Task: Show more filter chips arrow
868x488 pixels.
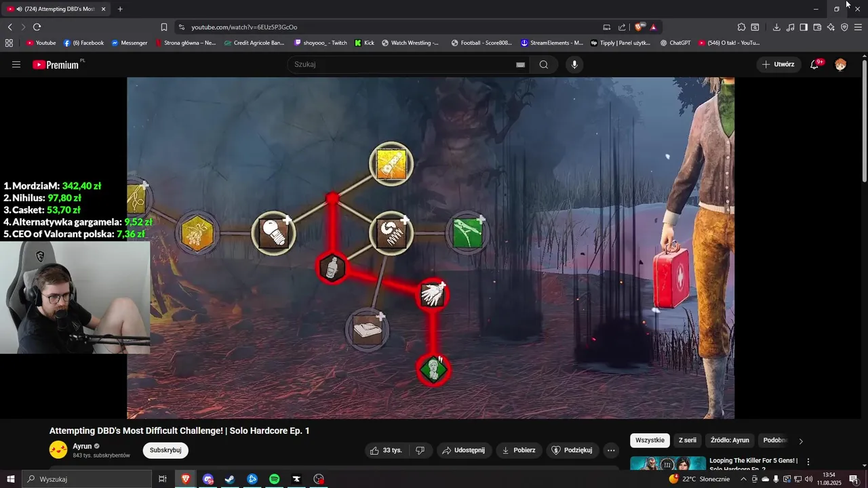Action: pyautogui.click(x=801, y=441)
